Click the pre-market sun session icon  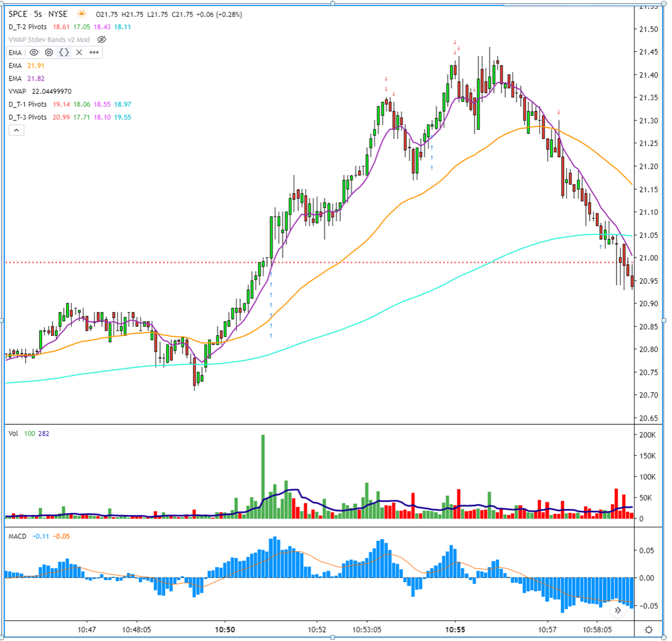[x=82, y=14]
